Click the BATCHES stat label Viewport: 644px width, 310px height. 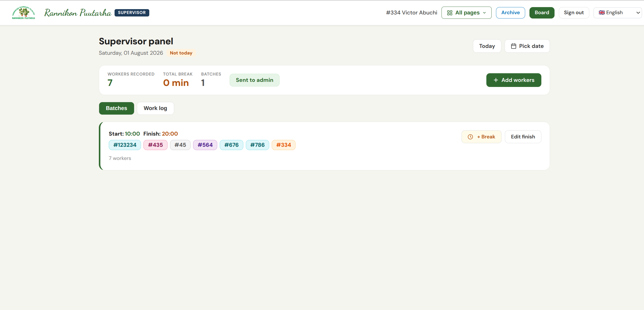211,74
